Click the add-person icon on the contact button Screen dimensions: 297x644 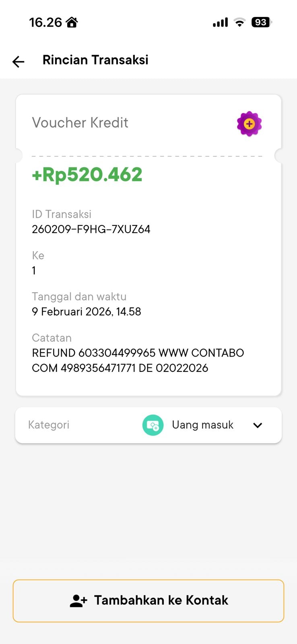[78, 601]
